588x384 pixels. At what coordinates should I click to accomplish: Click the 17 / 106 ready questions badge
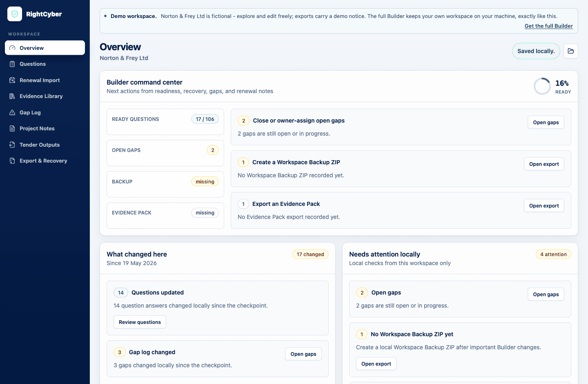coord(205,119)
